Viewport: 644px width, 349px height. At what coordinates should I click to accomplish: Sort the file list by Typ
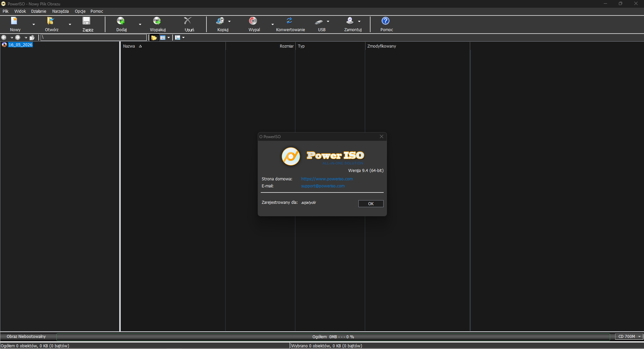(x=330, y=46)
